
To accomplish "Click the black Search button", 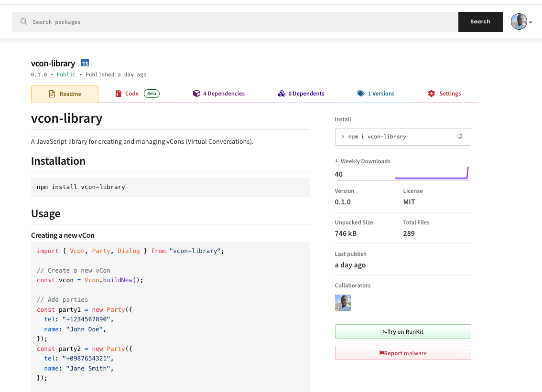I will [480, 22].
